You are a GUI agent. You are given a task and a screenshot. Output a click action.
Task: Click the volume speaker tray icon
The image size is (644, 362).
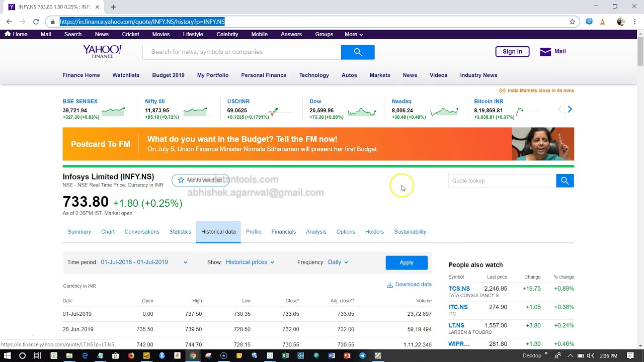[x=590, y=355]
